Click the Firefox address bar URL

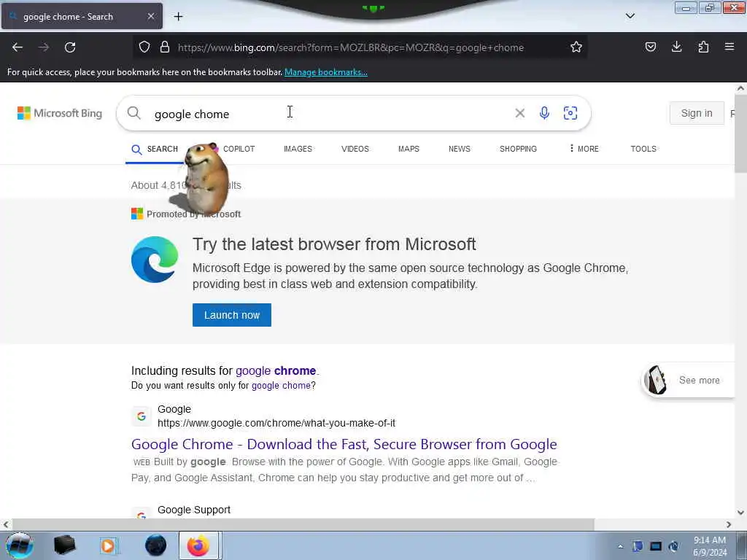[351, 47]
